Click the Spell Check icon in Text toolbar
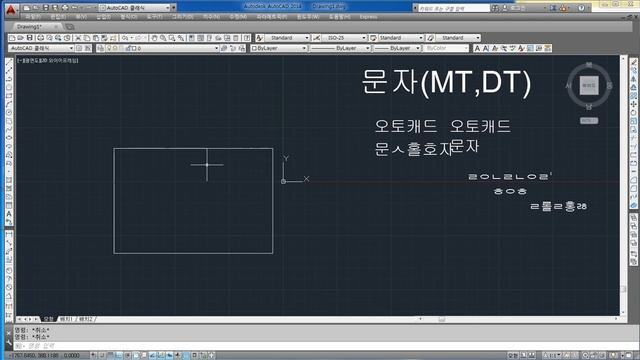 tap(512, 48)
